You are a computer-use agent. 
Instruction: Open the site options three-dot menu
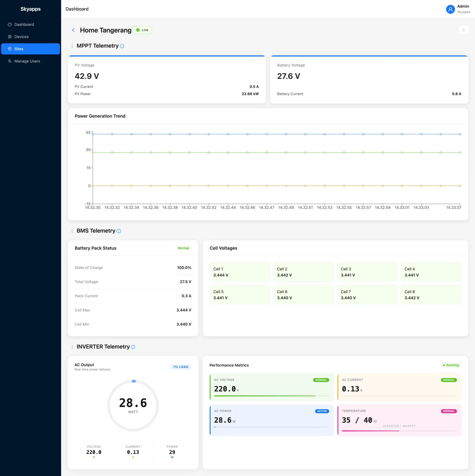tap(464, 30)
